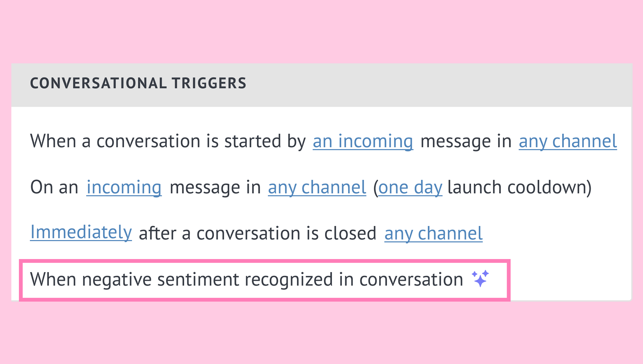Click the word 'TRIGGERS' in the header
The image size is (643, 364).
click(x=209, y=83)
